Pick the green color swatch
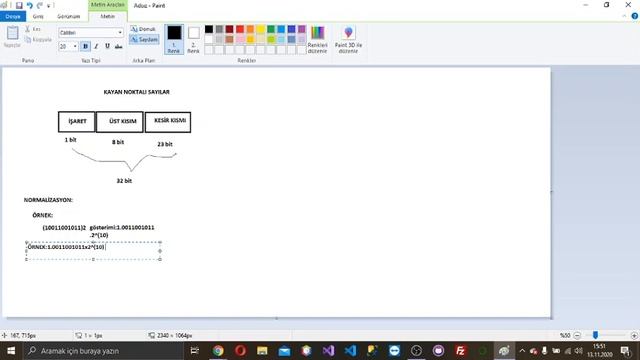Image resolution: width=640 pixels, height=360 pixels. [x=271, y=29]
